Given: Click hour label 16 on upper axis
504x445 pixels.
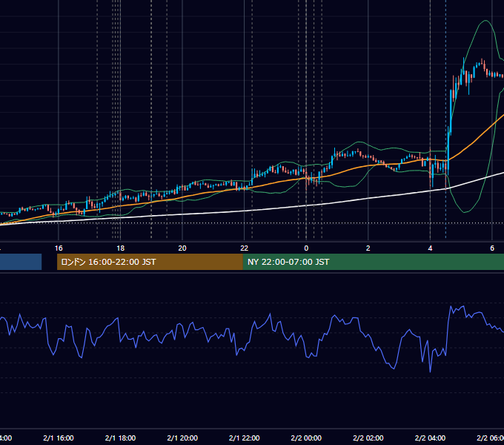Looking at the screenshot, I should [x=59, y=248].
